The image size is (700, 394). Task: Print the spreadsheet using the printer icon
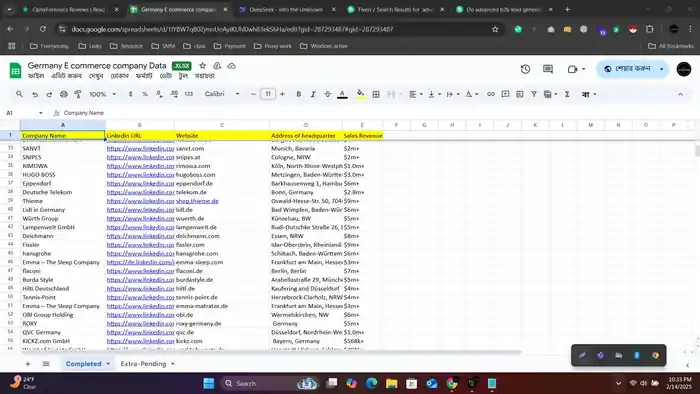click(64, 94)
